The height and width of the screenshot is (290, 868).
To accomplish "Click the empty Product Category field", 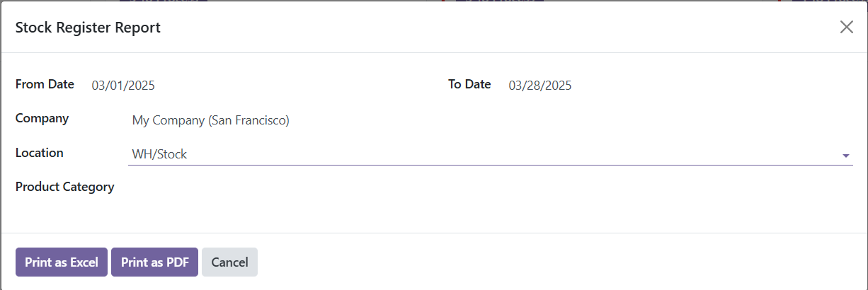I will (x=481, y=188).
